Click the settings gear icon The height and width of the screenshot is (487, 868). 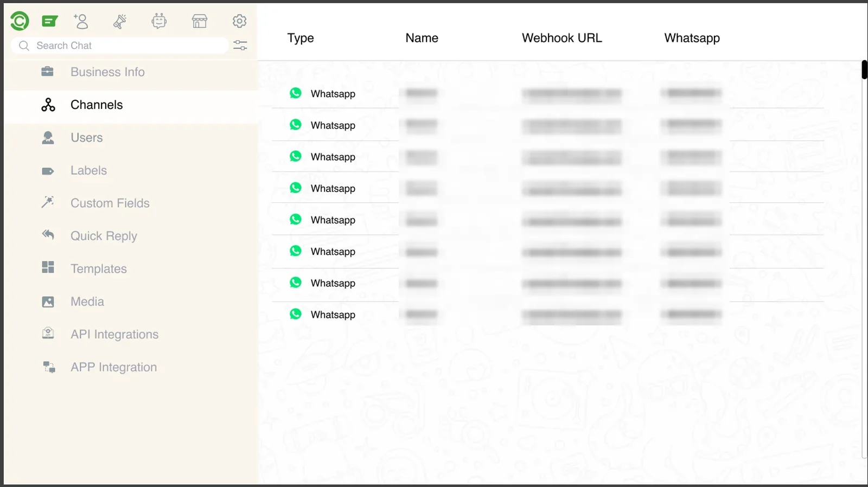pos(239,21)
